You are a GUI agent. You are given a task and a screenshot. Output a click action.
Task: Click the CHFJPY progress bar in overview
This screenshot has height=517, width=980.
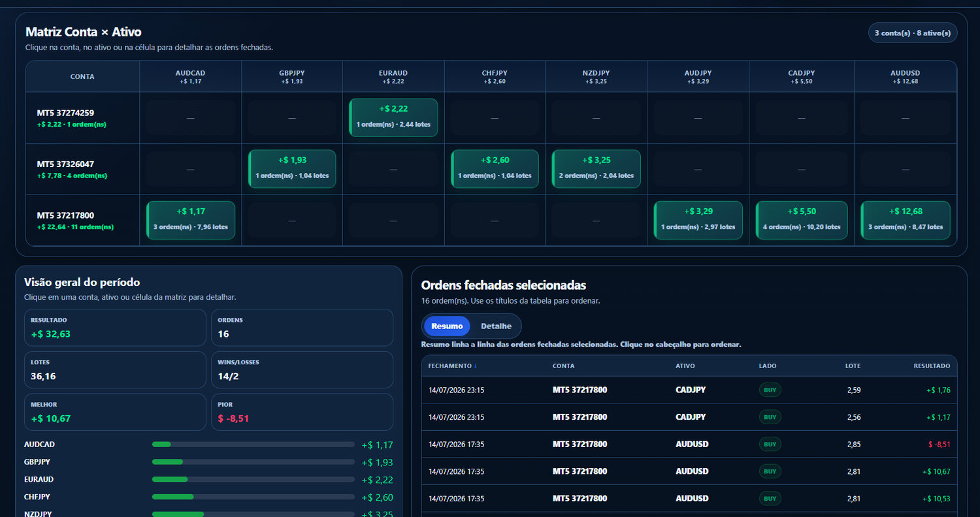pyautogui.click(x=253, y=497)
